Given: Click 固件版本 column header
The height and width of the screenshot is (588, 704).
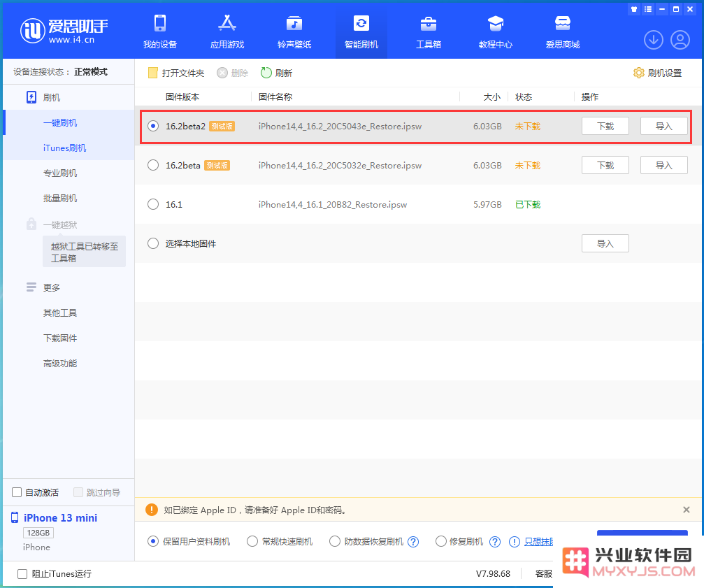Looking at the screenshot, I should (x=182, y=97).
